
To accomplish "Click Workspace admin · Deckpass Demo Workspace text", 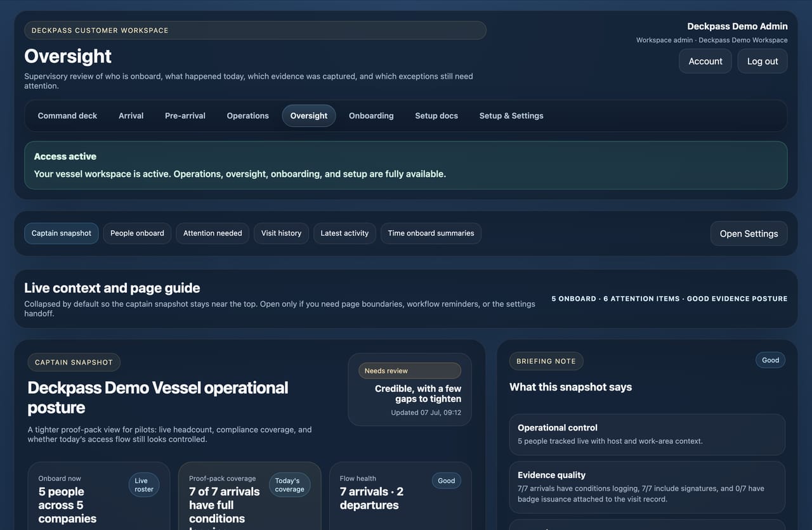I will pyautogui.click(x=712, y=40).
